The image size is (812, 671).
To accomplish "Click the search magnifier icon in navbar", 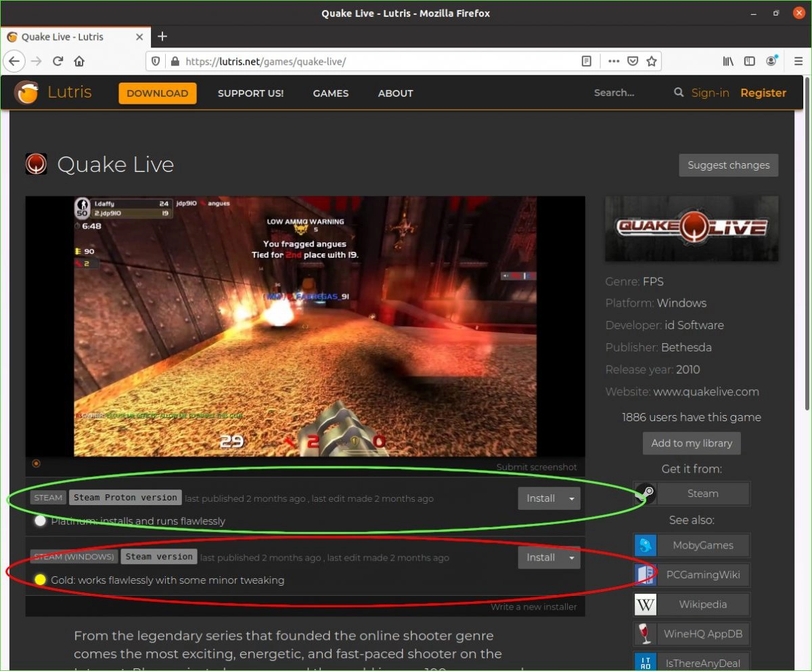I will coord(679,93).
